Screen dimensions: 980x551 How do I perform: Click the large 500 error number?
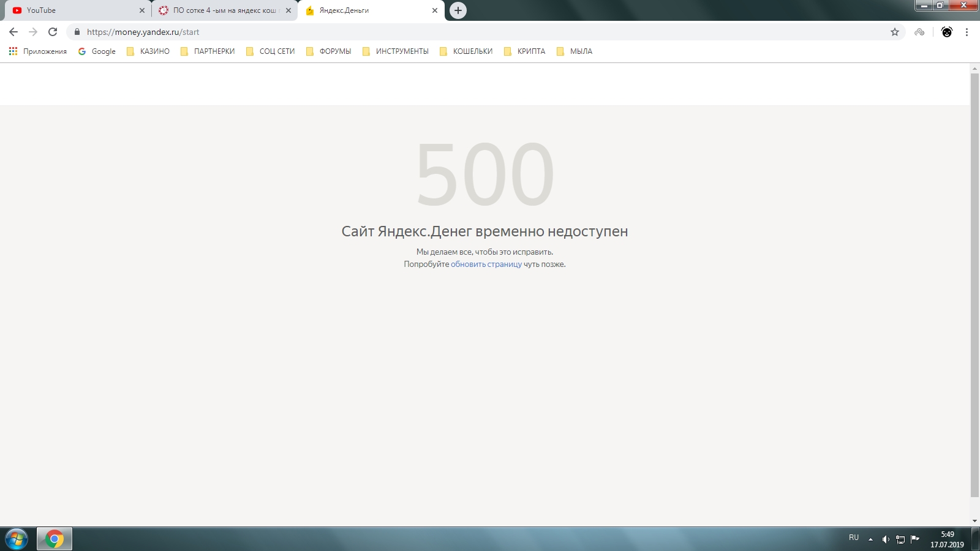(485, 175)
